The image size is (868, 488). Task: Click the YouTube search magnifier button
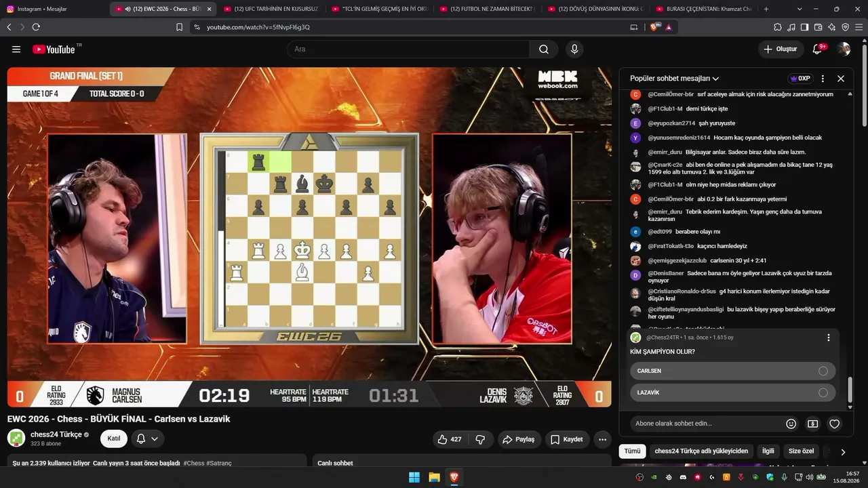pos(544,49)
